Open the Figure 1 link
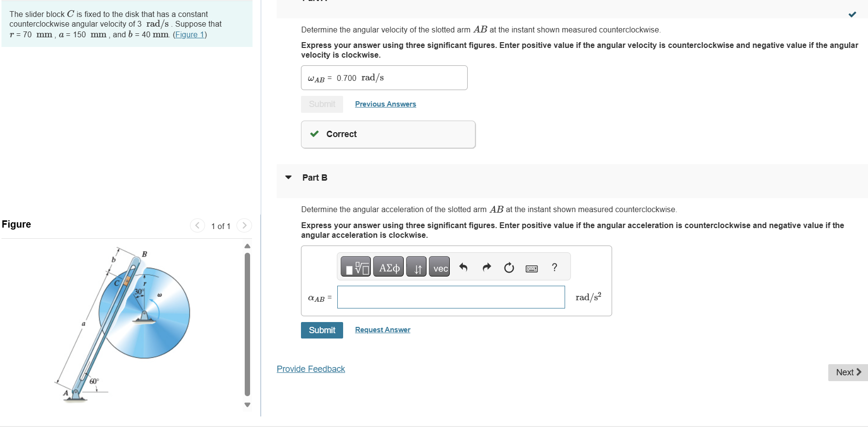Image resolution: width=868 pixels, height=431 pixels. [189, 34]
